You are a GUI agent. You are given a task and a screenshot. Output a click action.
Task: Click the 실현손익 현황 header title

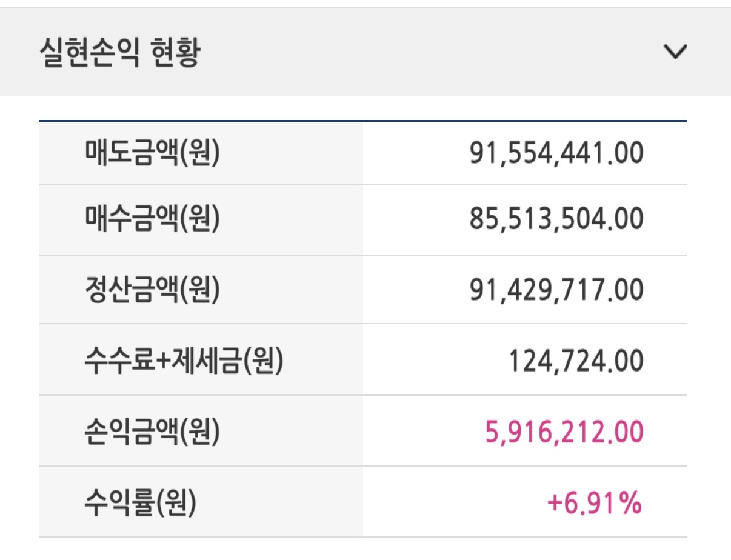(x=119, y=53)
